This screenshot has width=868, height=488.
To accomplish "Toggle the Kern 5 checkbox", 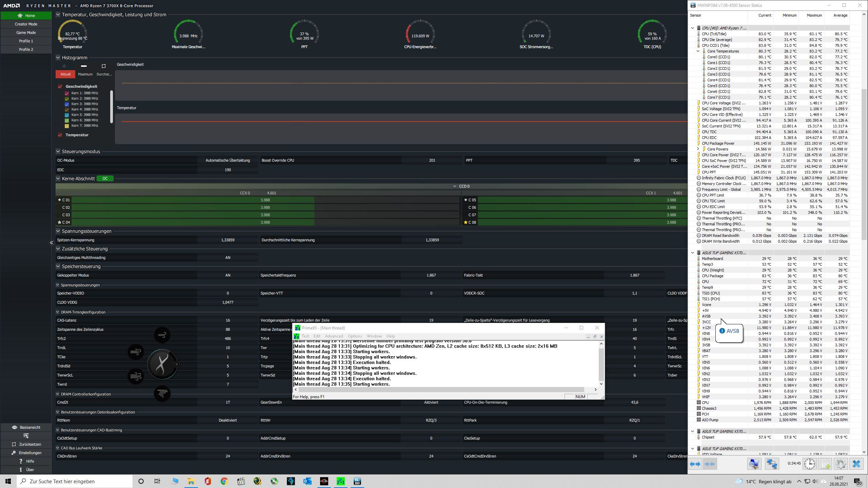I will (67, 115).
